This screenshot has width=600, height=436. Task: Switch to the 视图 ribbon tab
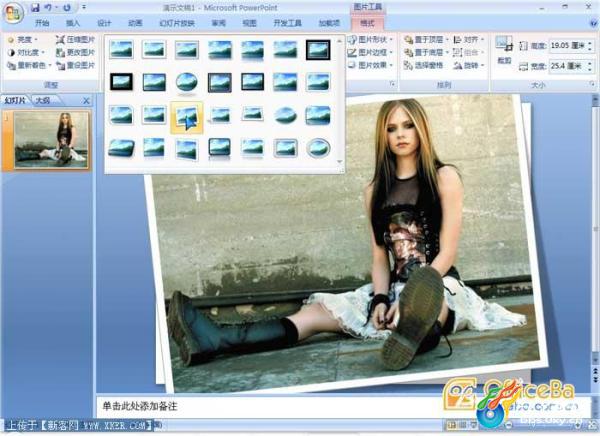[249, 23]
